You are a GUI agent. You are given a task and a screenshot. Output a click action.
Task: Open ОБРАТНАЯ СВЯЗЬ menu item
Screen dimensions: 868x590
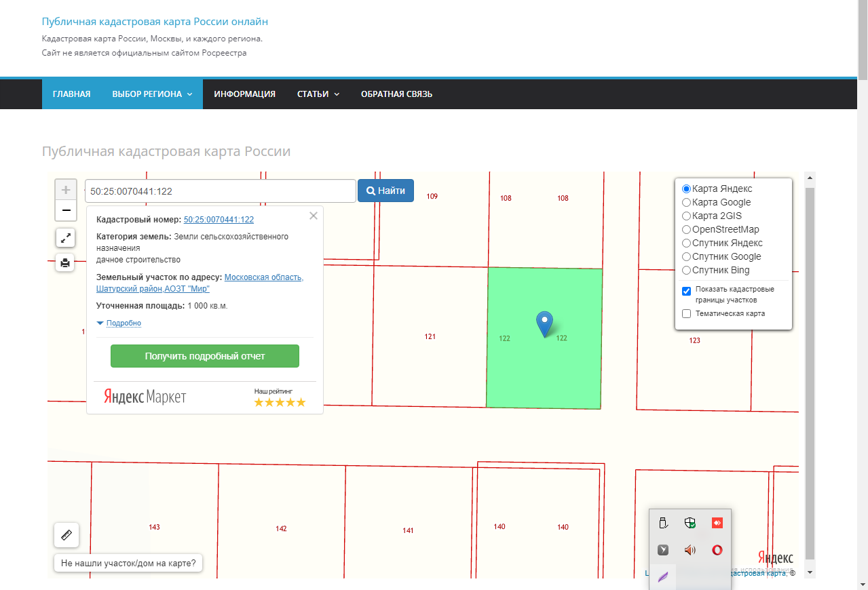click(396, 94)
